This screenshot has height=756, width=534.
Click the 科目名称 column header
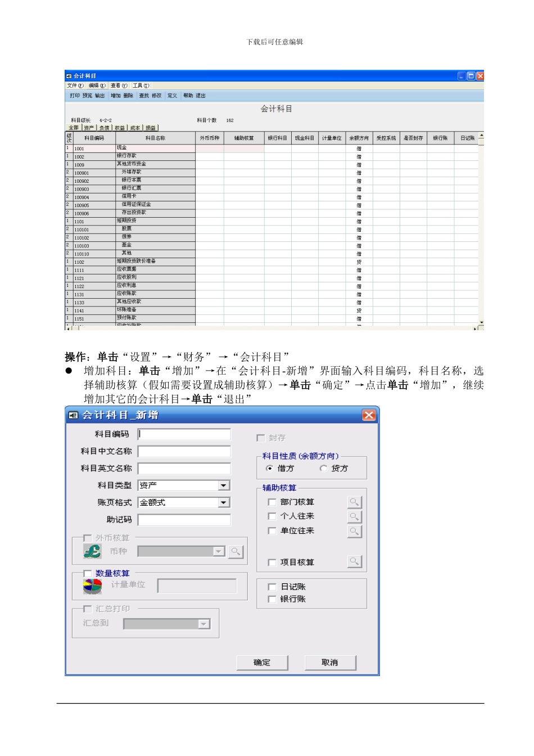[156, 138]
